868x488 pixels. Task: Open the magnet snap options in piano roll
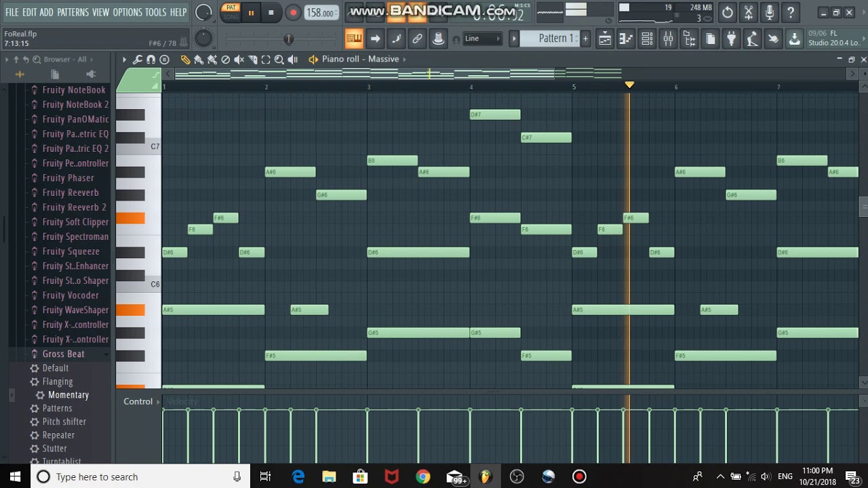151,60
